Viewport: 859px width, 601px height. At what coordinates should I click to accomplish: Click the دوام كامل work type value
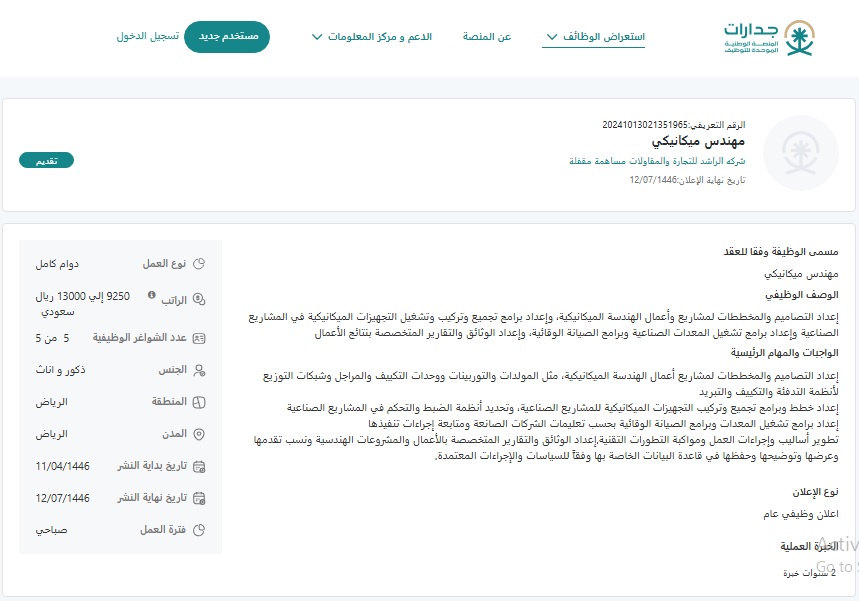(x=57, y=264)
